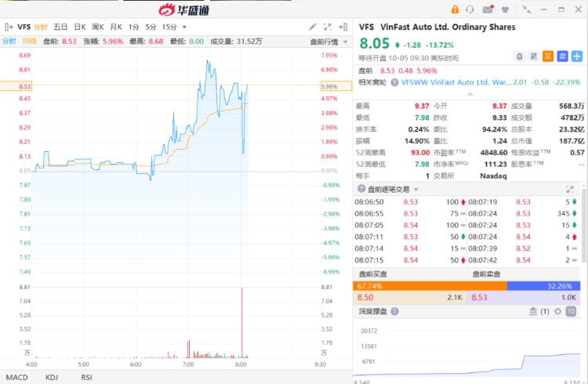Open VFSWW VinFast Auto Ltd. warrant link
588x384 pixels.
456,82
